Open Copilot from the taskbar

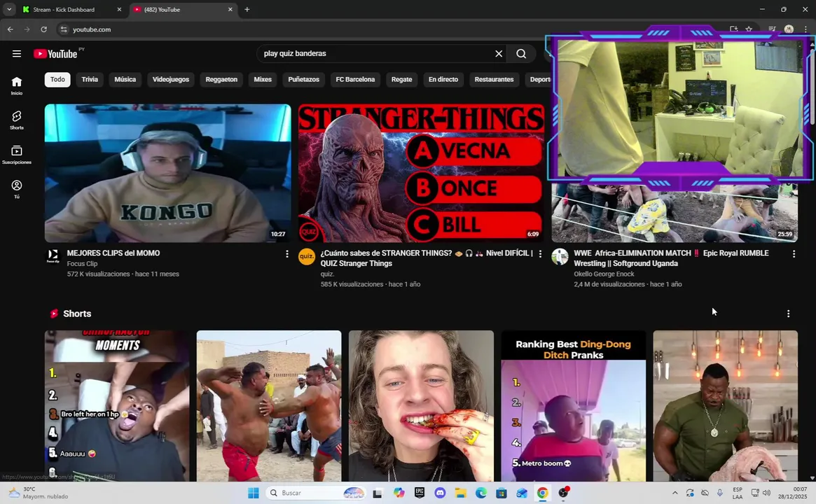[x=399, y=493]
